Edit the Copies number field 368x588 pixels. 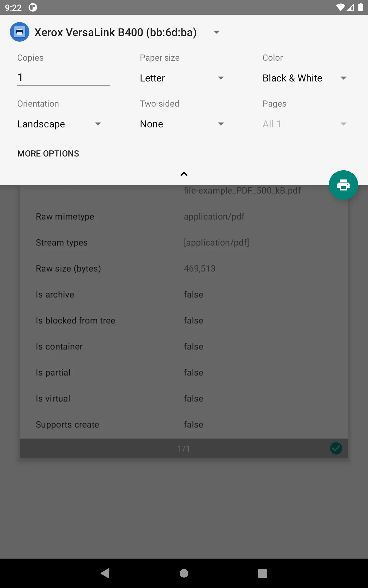pyautogui.click(x=64, y=78)
